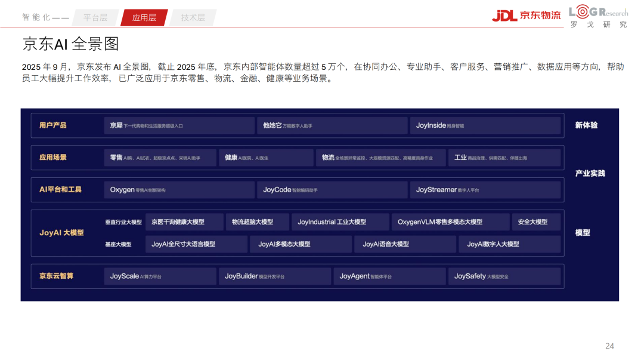Click the 京医千询健康大模型 box
Viewport: 644px width, 363px height.
tap(184, 222)
